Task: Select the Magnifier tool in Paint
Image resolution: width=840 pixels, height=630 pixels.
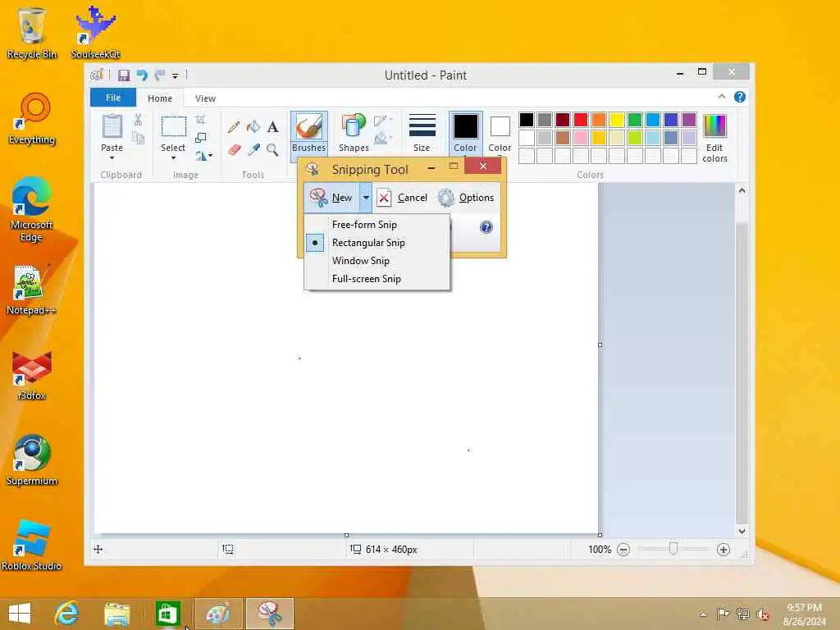Action: point(272,149)
